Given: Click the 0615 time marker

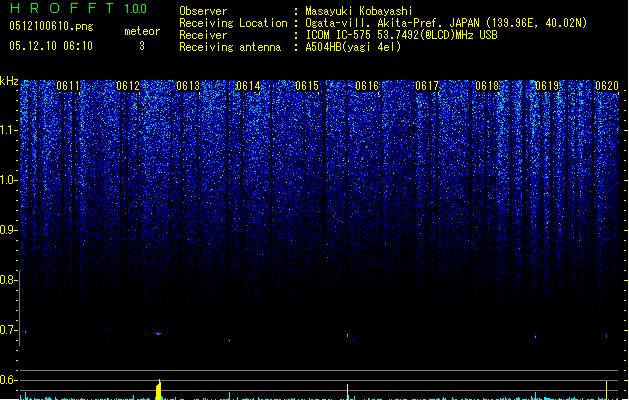Looking at the screenshot, I should [x=307, y=86].
